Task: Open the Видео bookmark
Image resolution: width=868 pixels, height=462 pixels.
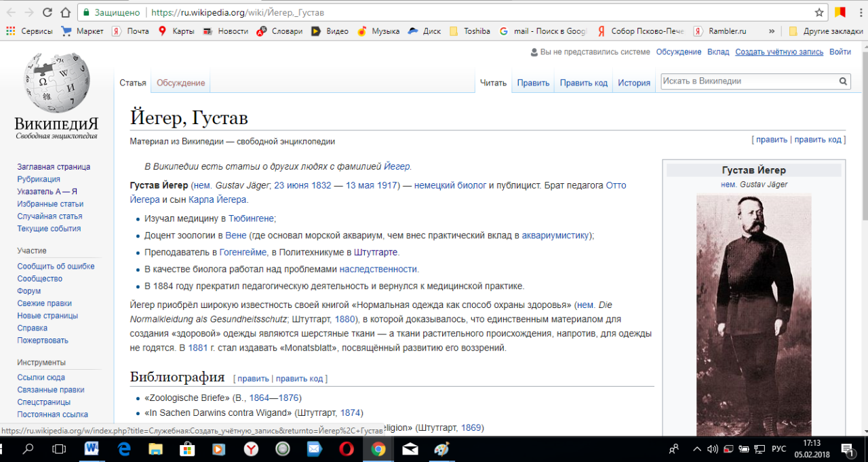Action: tap(330, 31)
